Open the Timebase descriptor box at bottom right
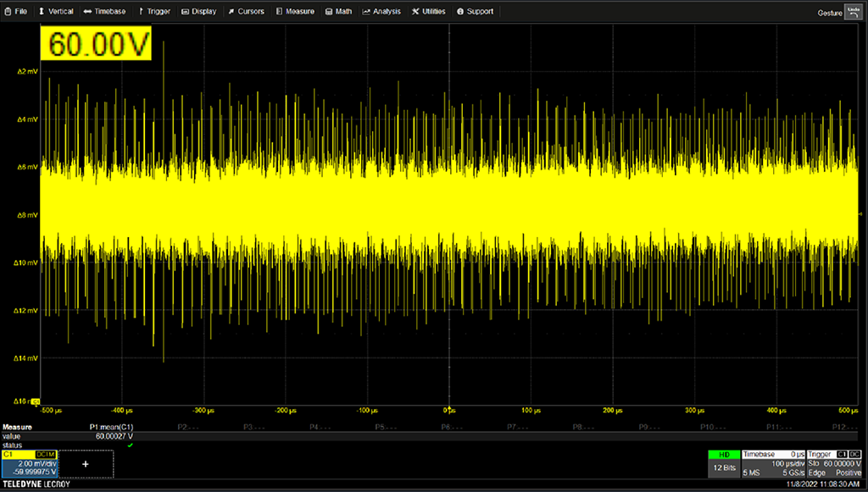This screenshot has height=492, width=868. [771, 464]
